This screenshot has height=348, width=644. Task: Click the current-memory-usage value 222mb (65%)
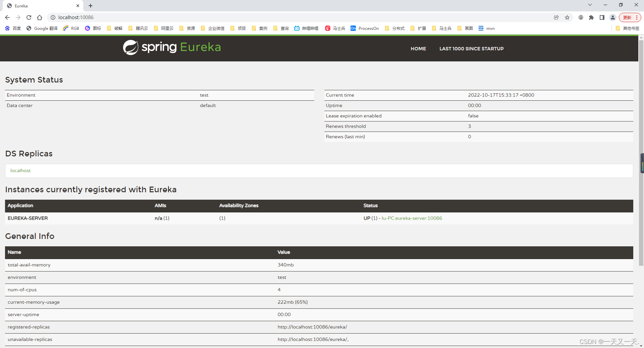[292, 302]
